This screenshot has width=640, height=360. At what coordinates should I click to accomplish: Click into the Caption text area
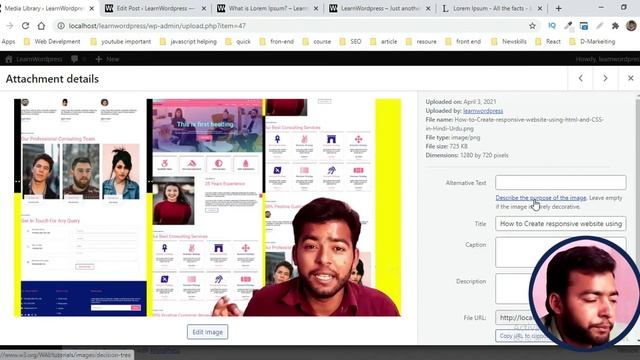[560, 252]
